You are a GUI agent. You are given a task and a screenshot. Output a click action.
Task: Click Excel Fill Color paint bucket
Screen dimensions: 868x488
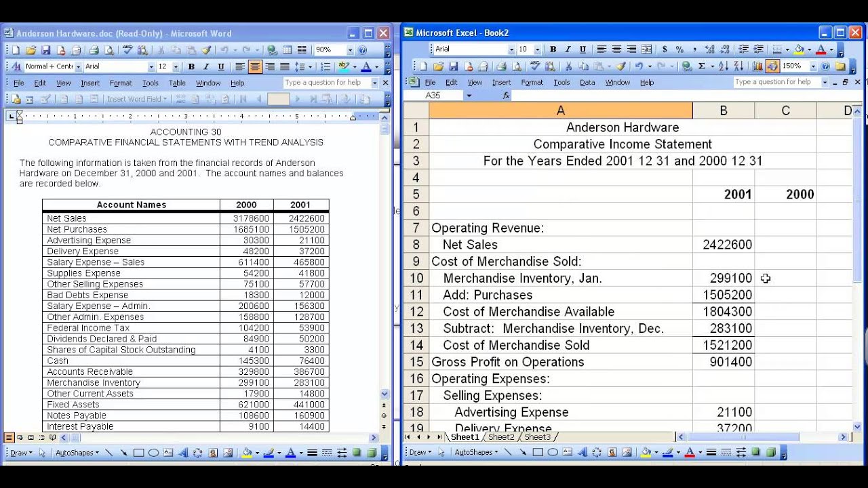(799, 49)
